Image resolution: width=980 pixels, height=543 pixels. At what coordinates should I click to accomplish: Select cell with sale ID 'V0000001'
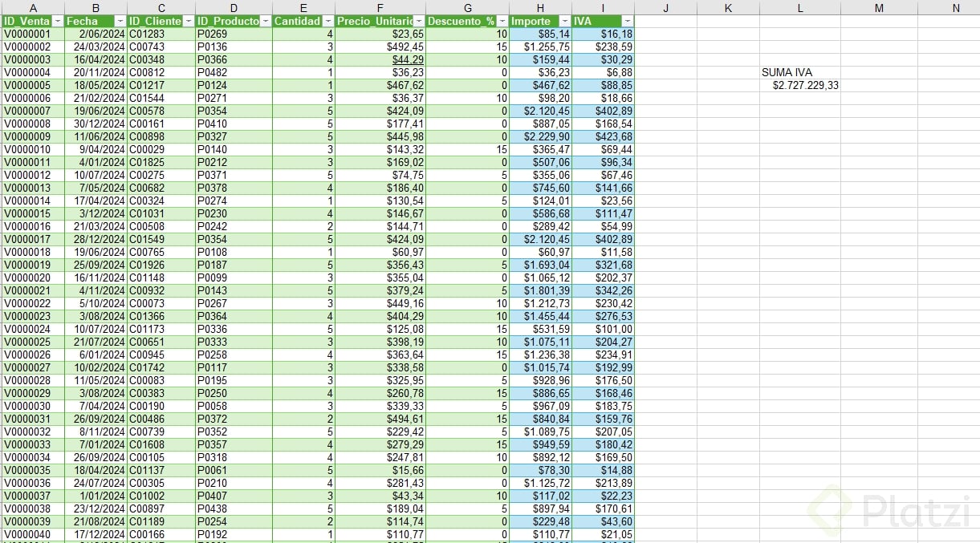pos(32,34)
